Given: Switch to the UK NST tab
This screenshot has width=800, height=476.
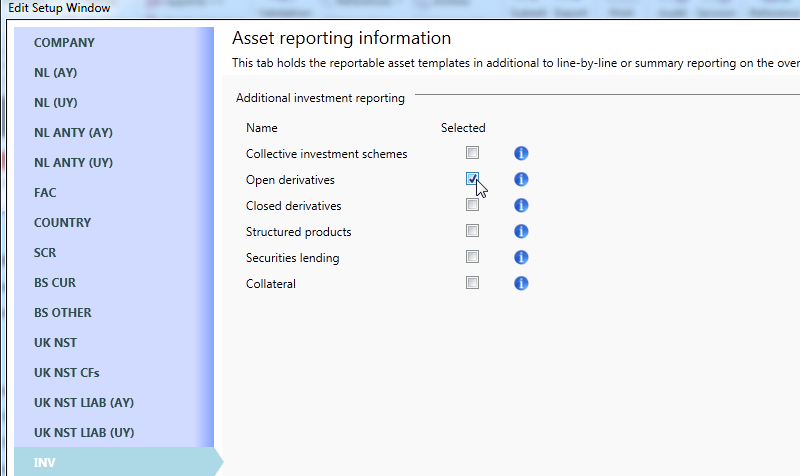Looking at the screenshot, I should 114,343.
